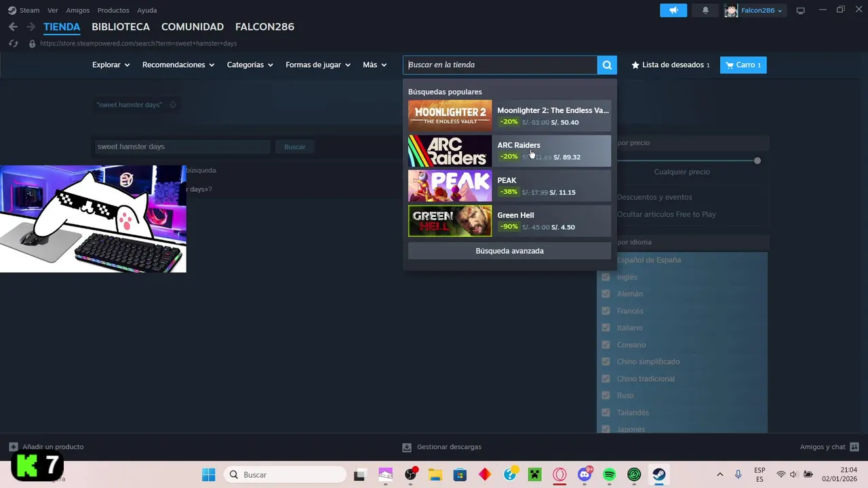Open Lista de deseados

pyautogui.click(x=671, y=65)
